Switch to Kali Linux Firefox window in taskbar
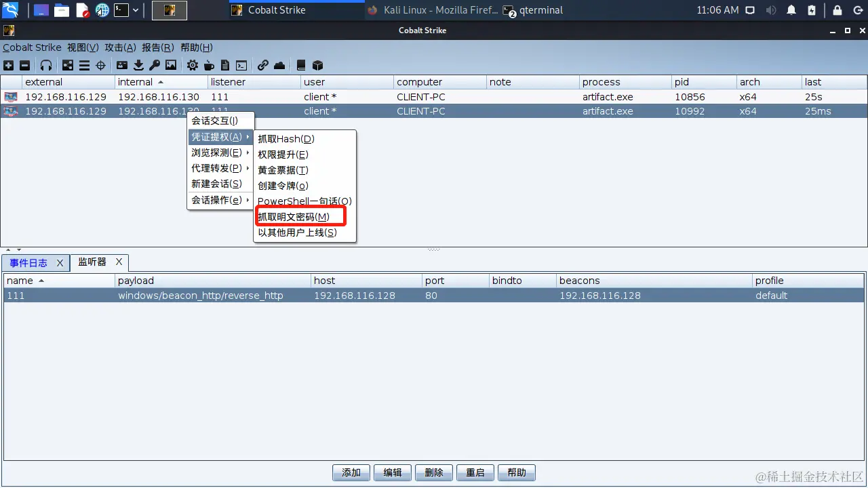This screenshot has height=488, width=868. pos(433,10)
